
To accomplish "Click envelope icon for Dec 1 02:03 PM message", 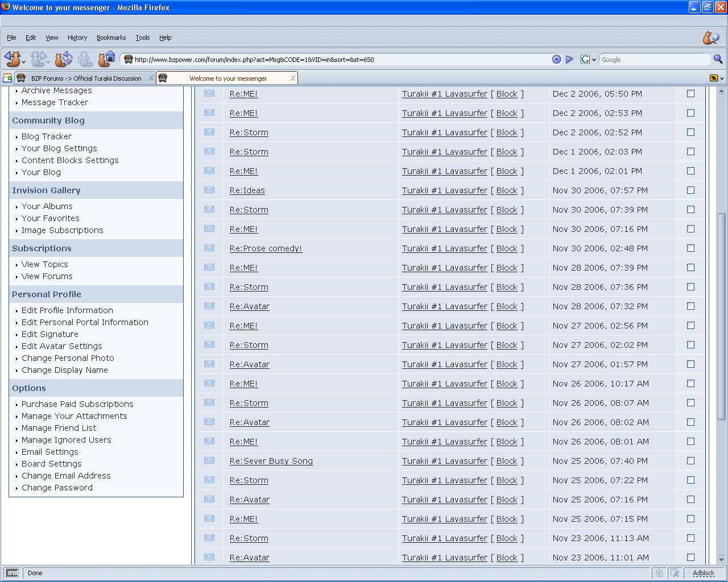I will (x=209, y=151).
